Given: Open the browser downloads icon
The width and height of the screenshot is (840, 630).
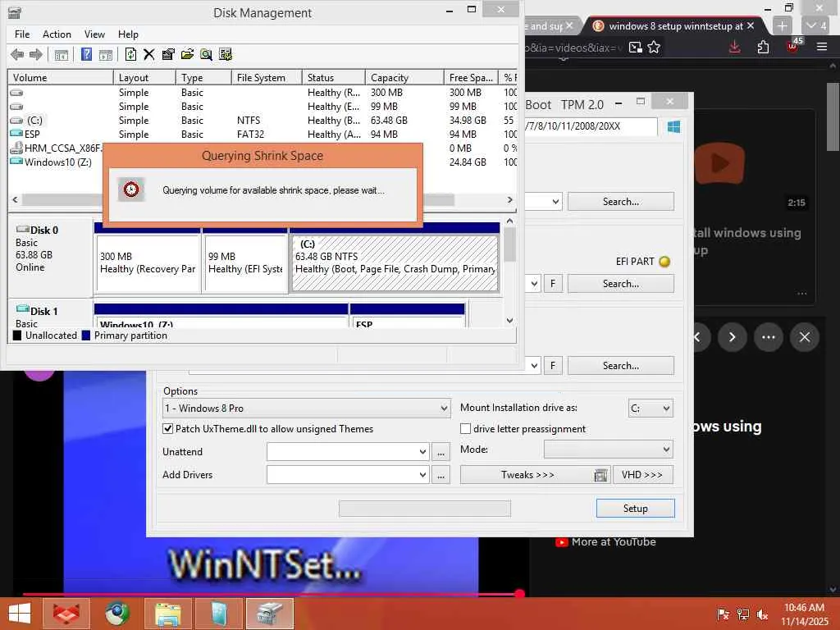Looking at the screenshot, I should [734, 47].
